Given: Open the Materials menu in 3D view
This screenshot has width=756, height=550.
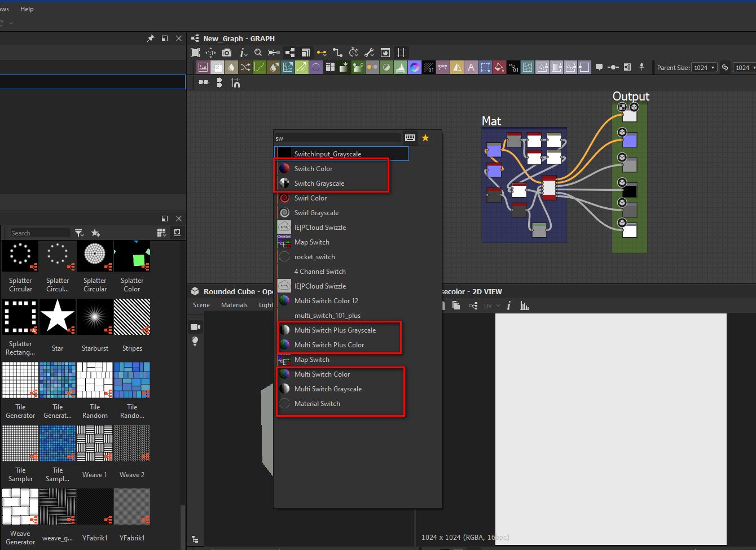Looking at the screenshot, I should point(234,305).
